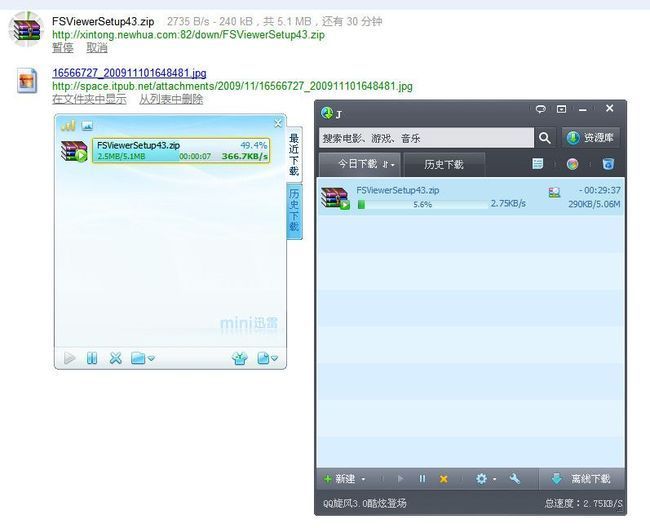Click the FSViewerSetup43.zip archive icon in browser downloads
The image size is (650, 528).
point(26,29)
